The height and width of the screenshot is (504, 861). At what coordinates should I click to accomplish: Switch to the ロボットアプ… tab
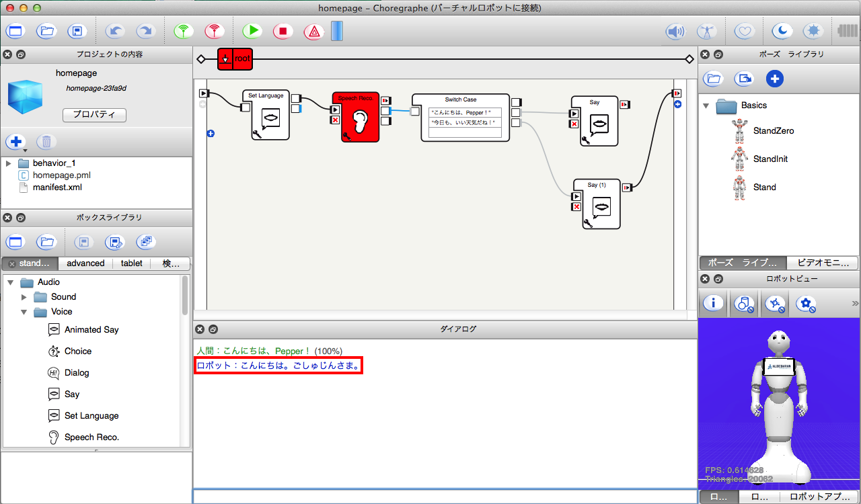click(x=819, y=497)
